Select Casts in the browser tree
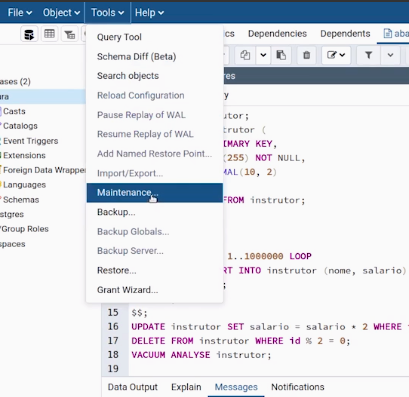Image resolution: width=409 pixels, height=397 pixels. (14, 111)
